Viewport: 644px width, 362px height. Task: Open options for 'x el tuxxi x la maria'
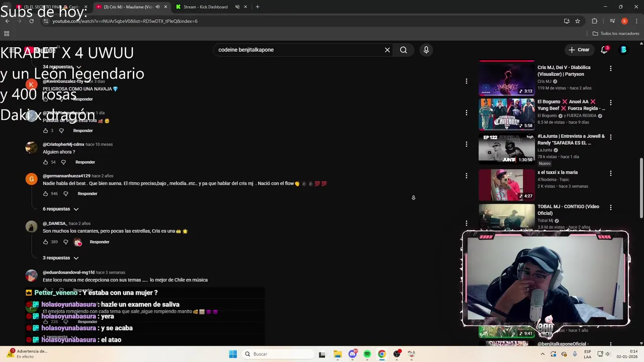point(611,173)
